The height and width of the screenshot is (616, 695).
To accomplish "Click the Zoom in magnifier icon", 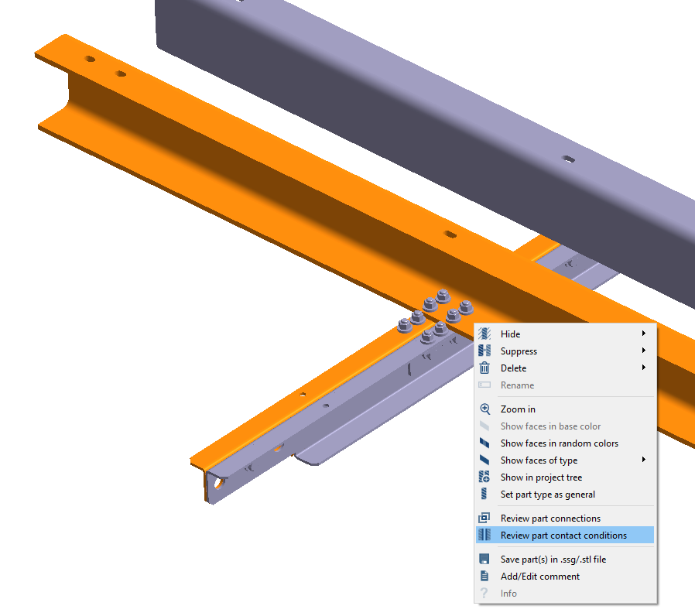I will coord(485,409).
